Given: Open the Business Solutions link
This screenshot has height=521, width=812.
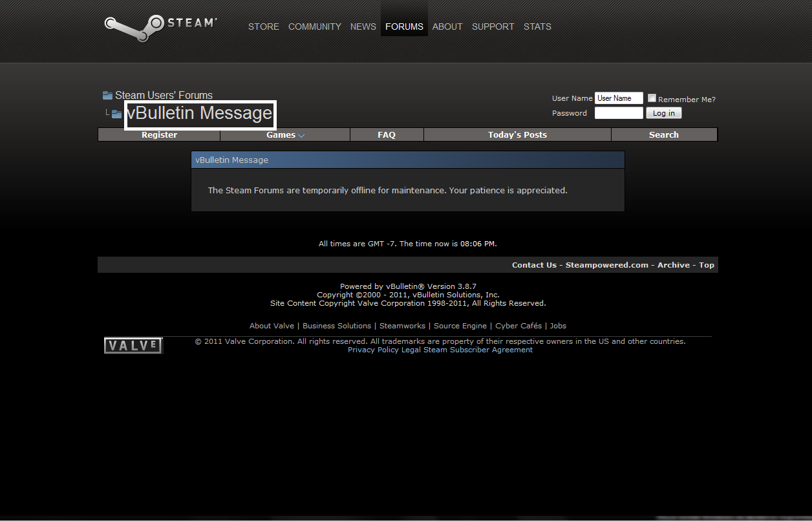Looking at the screenshot, I should click(337, 326).
